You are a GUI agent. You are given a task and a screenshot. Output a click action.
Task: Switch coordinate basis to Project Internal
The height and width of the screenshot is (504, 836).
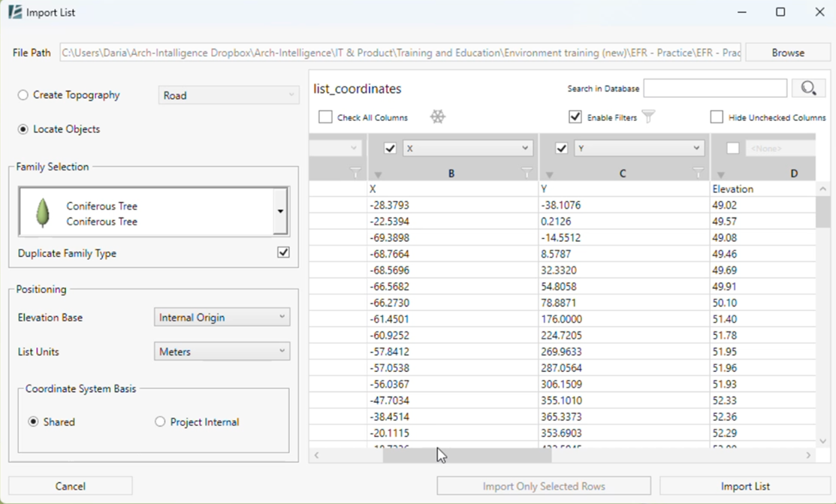[159, 421]
